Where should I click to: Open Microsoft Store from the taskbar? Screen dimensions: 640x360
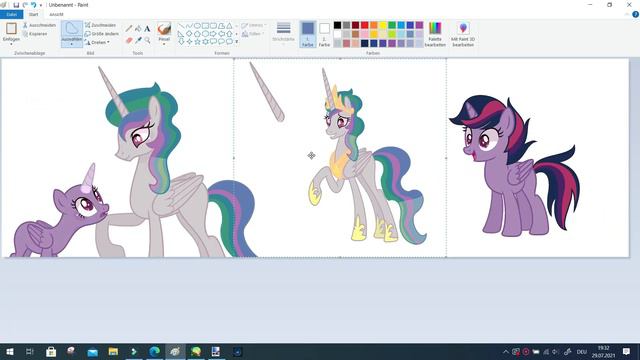point(51,351)
